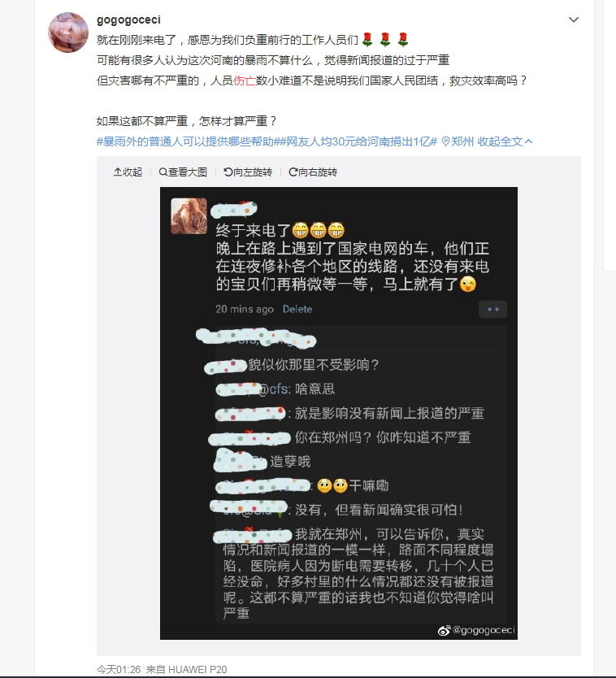Click Delete under the 20 mins ago post
616x678 pixels.
(297, 309)
